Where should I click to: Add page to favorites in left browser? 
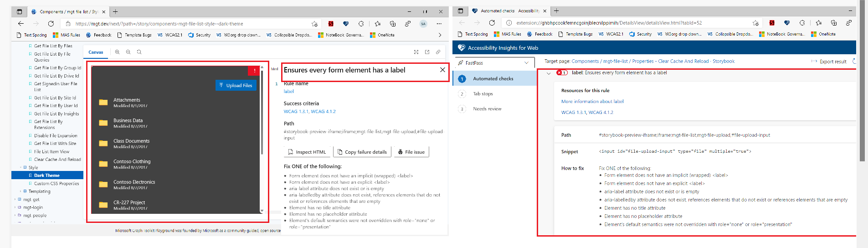click(x=314, y=24)
